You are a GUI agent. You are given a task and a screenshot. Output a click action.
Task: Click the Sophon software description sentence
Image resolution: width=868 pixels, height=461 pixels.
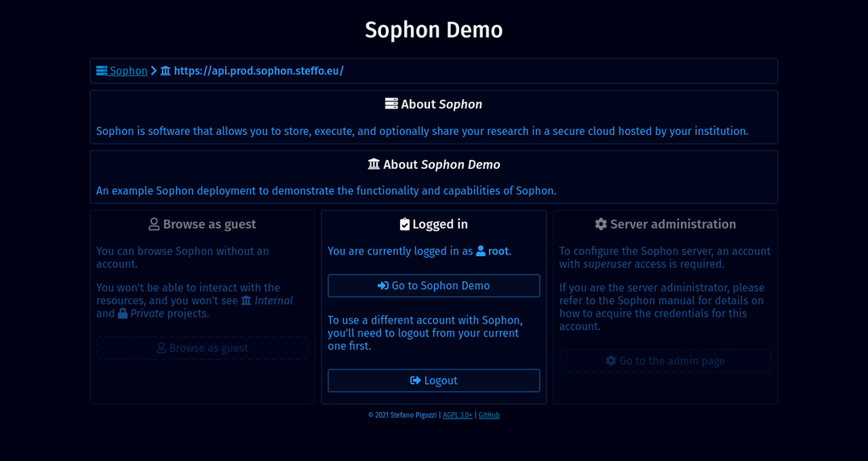click(x=423, y=131)
